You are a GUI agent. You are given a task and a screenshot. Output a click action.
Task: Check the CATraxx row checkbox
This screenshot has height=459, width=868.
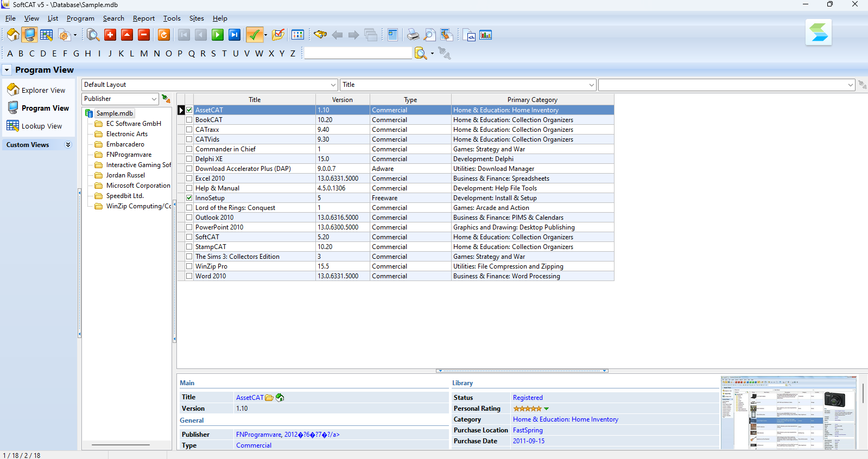click(189, 130)
